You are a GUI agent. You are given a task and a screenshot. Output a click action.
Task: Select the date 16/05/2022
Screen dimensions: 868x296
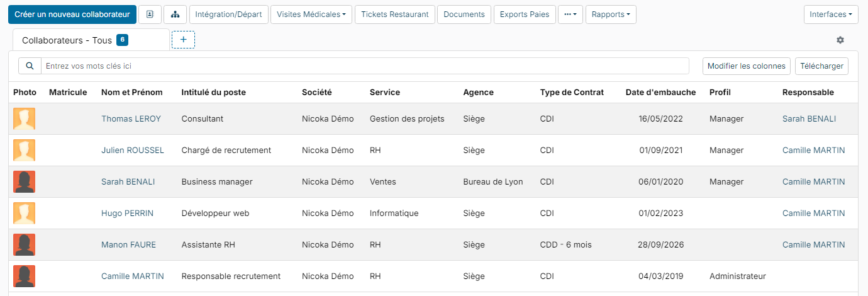coord(660,118)
